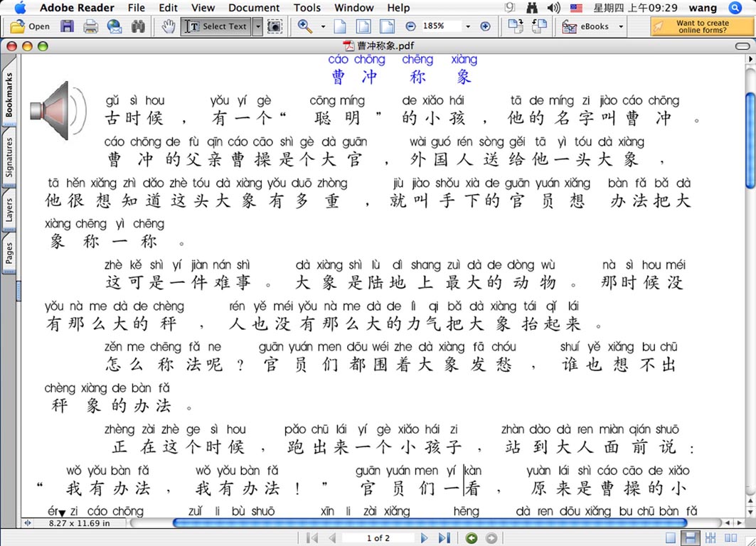Image resolution: width=756 pixels, height=546 pixels.
Task: Select the Hand tool
Action: (168, 26)
